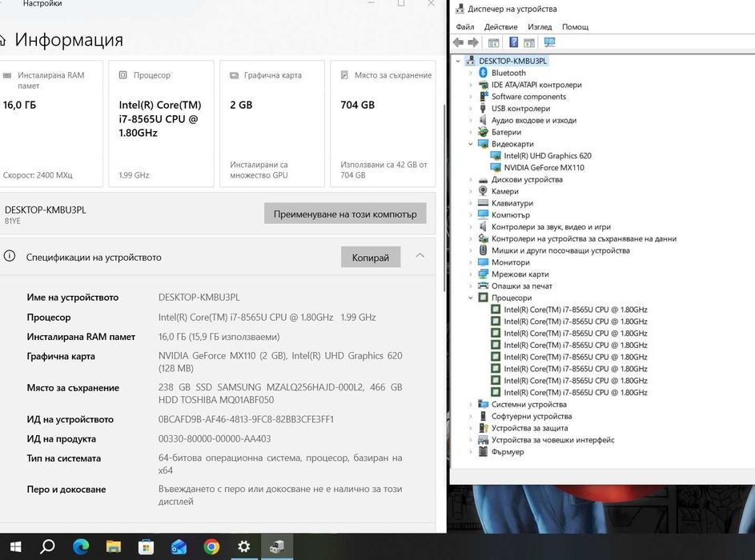Image resolution: width=755 pixels, height=560 pixels.
Task: Select the Фърмуер firmware icon
Action: 483,451
